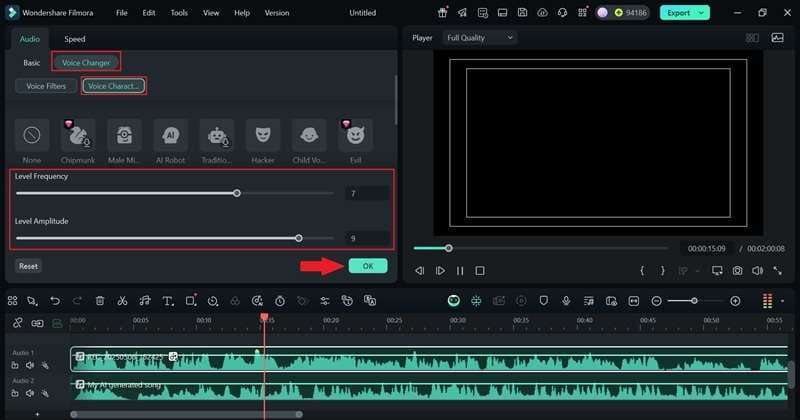Click the Split scissors tool
This screenshot has height=420, width=800.
[122, 301]
